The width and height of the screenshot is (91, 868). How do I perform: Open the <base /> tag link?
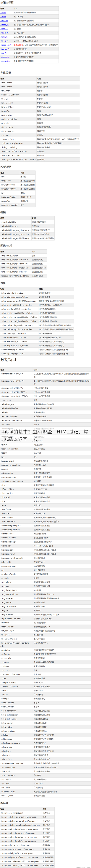4,25
